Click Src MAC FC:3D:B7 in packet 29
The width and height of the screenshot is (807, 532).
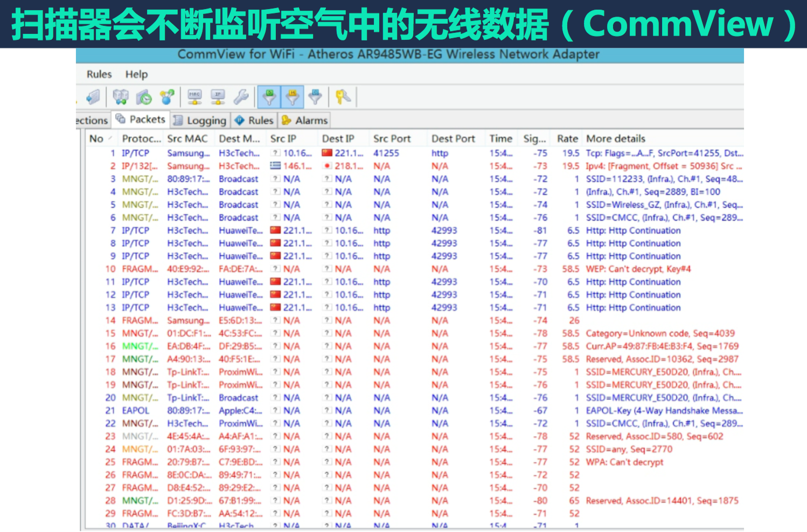189,514
